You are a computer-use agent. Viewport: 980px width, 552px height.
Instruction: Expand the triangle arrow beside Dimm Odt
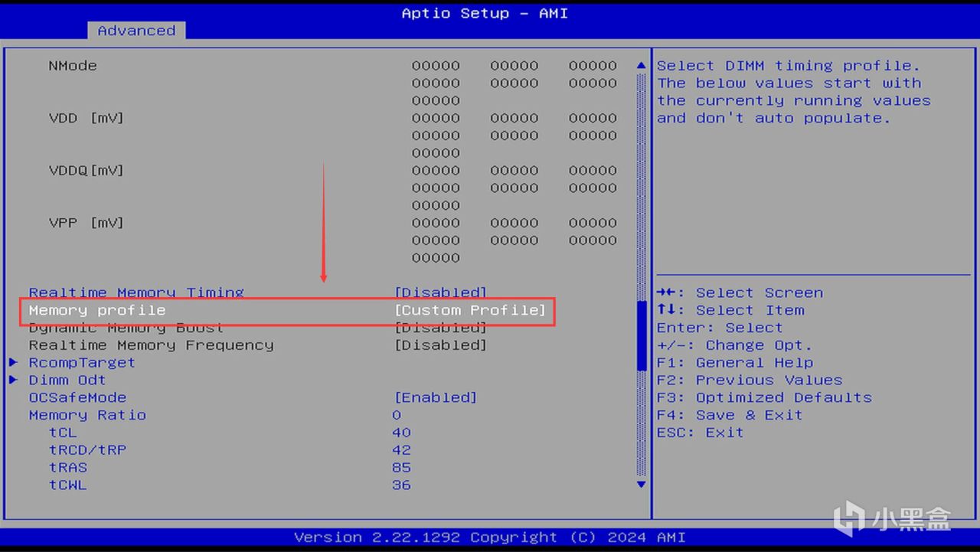click(x=13, y=380)
